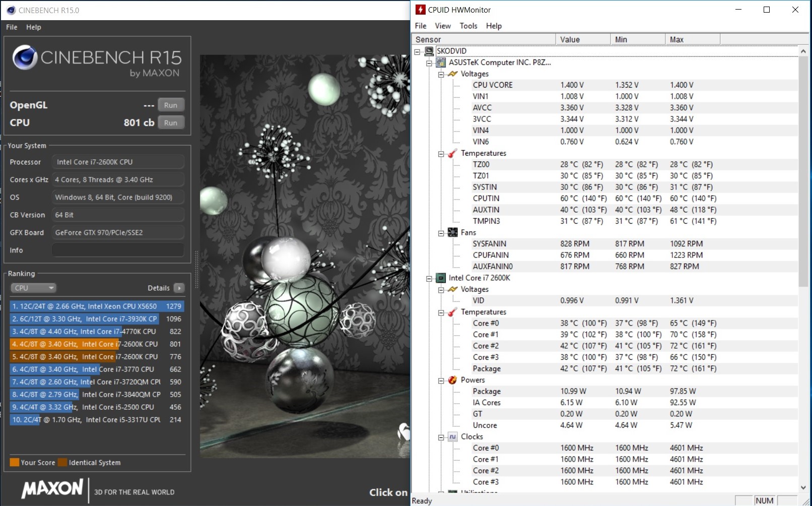The height and width of the screenshot is (506, 812).
Task: Open the CPU ranking type dropdown
Action: pos(33,288)
